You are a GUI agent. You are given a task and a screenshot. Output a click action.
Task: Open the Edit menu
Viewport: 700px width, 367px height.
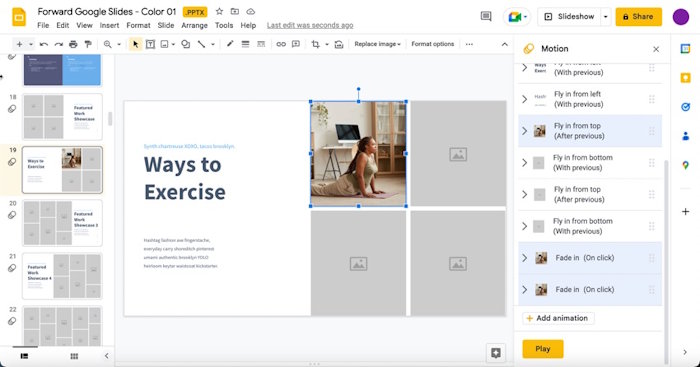click(x=62, y=25)
